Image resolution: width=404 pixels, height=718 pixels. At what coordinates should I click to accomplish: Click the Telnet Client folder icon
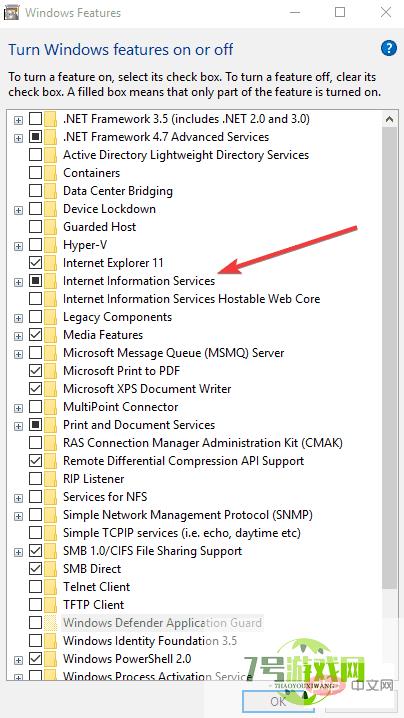[50, 587]
